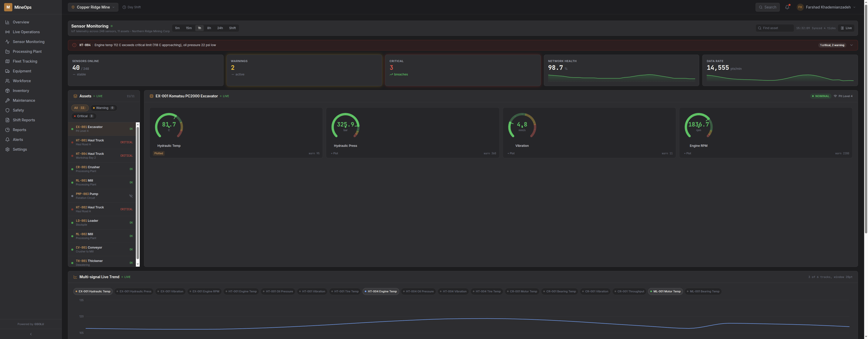Enable EX-001 Vibration trend track
Viewport: 868px width, 339px height.
click(171, 291)
